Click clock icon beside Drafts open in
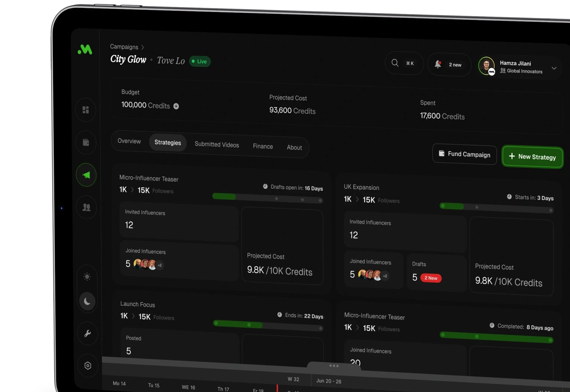 (x=265, y=186)
